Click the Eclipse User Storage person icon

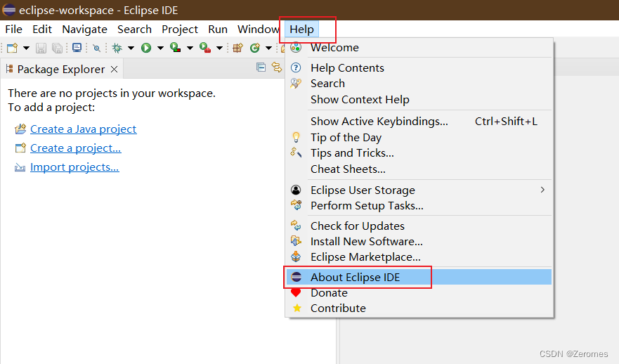pyautogui.click(x=296, y=190)
